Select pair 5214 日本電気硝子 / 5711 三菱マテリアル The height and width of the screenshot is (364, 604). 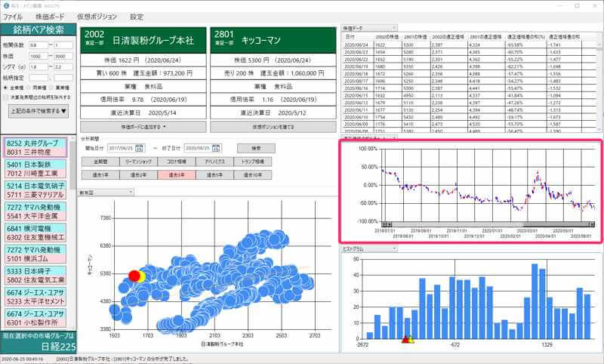35,190
